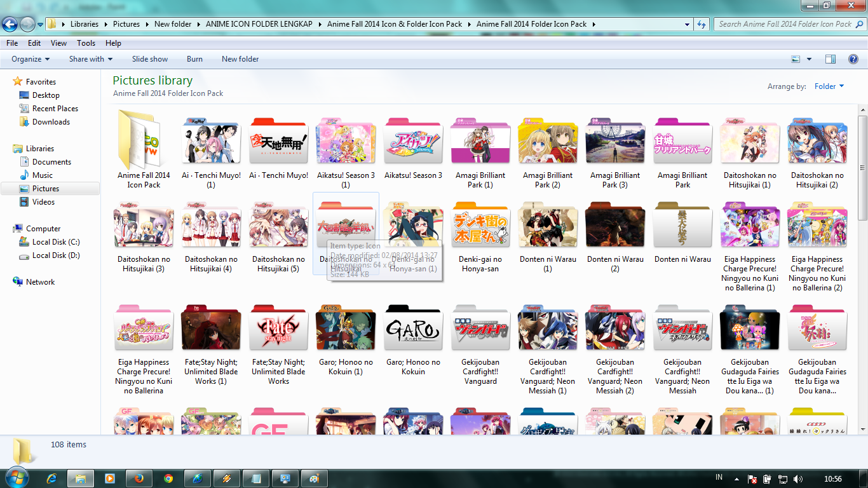Open the View menu
This screenshot has width=868, height=488.
tap(59, 43)
